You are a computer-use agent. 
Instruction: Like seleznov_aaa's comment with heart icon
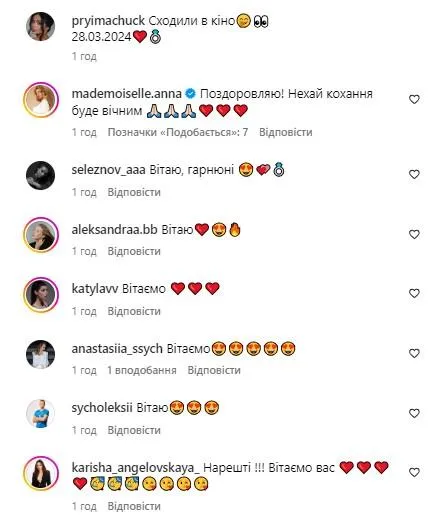coord(414,174)
